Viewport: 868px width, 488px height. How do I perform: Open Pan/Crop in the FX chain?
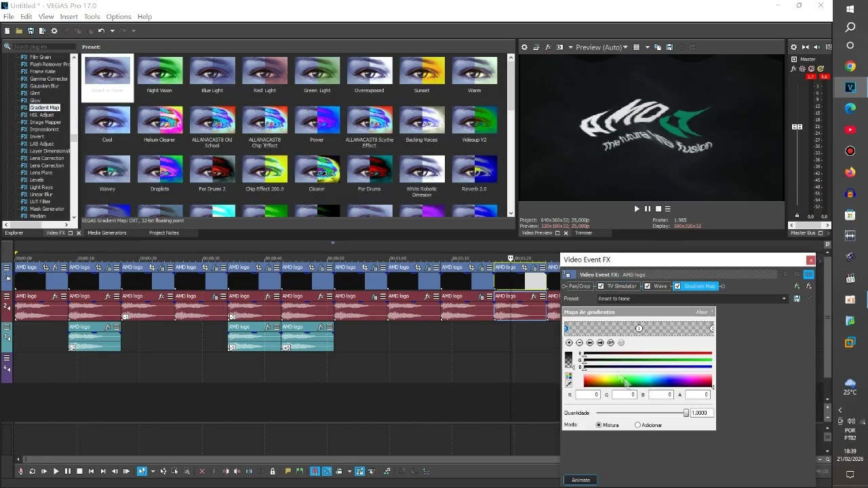pyautogui.click(x=579, y=286)
